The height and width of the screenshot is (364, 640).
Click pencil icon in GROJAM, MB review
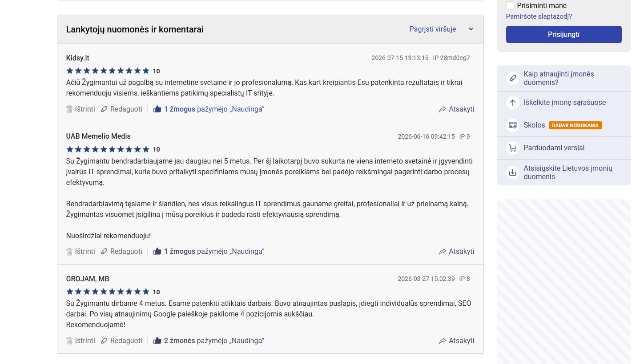pyautogui.click(x=104, y=340)
